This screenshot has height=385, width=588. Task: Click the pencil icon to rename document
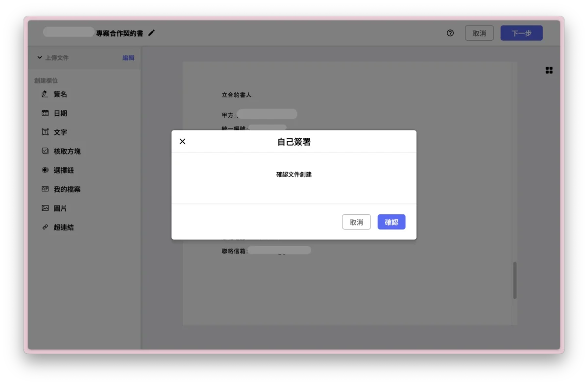point(151,32)
